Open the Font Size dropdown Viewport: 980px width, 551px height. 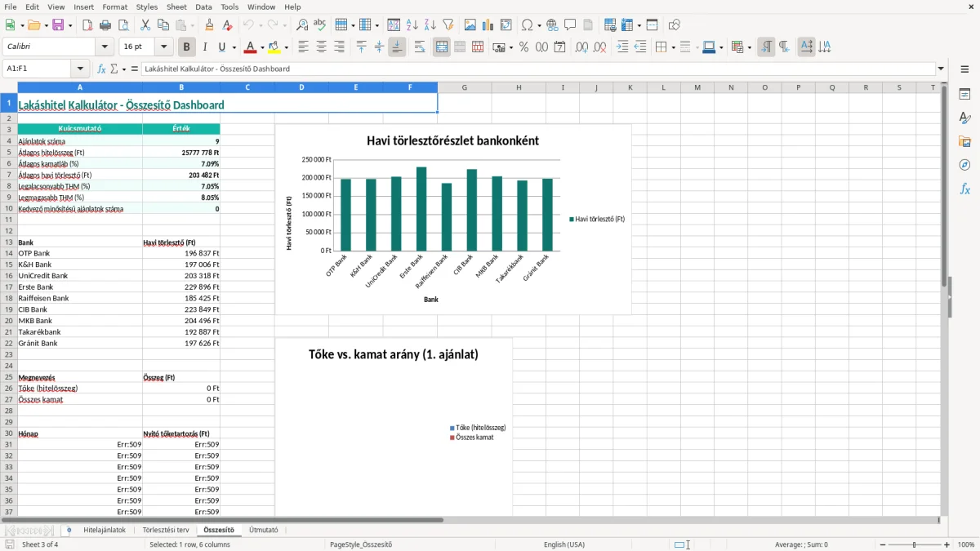pos(164,47)
